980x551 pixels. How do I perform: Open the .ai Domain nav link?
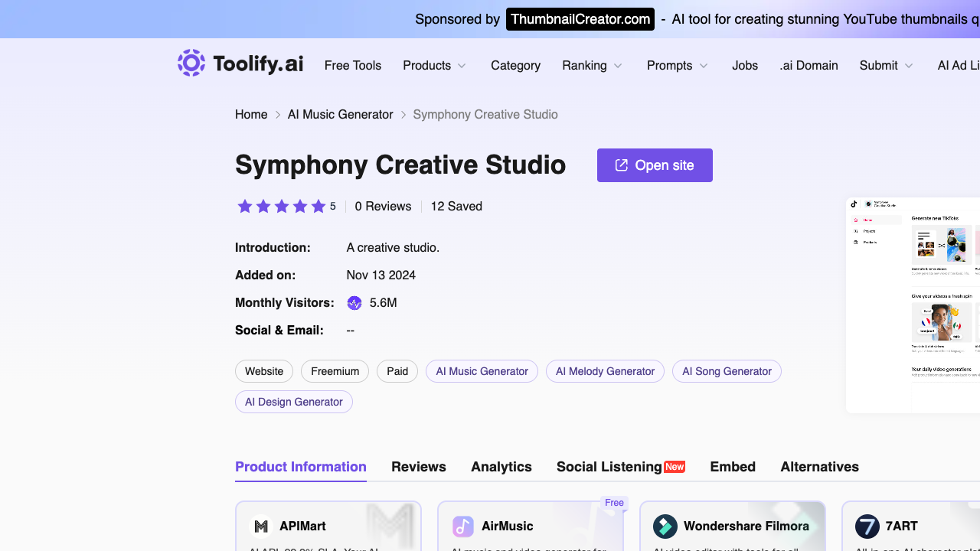pyautogui.click(x=808, y=66)
